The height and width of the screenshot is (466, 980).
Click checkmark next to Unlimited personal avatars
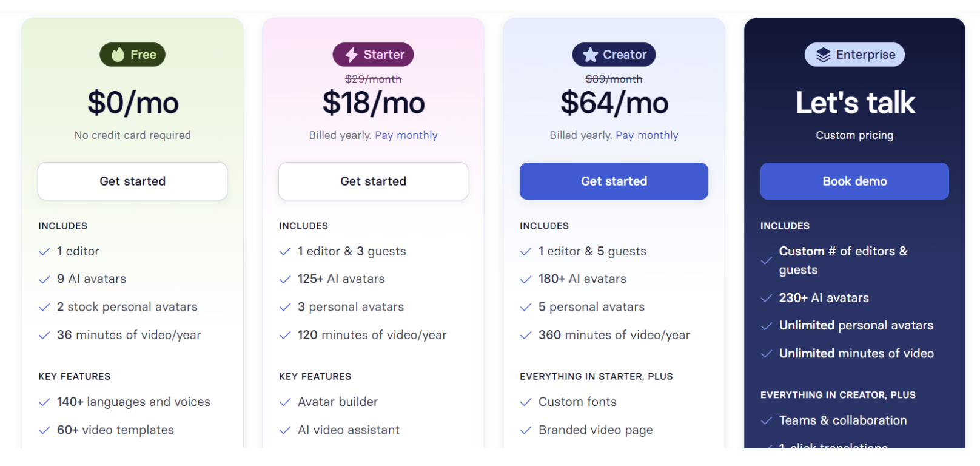coord(767,326)
